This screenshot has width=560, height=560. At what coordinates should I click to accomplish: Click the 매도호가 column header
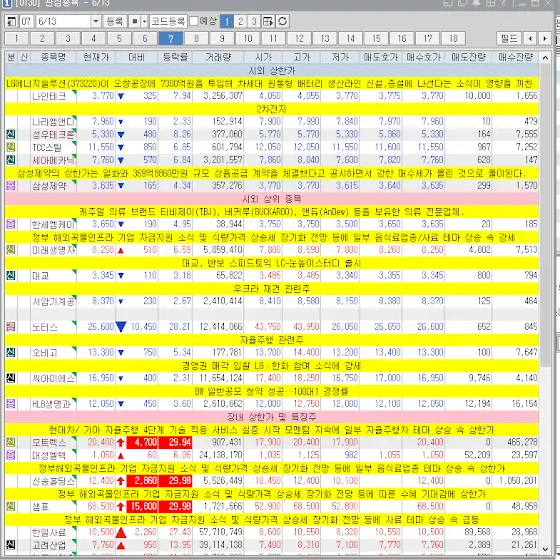pyautogui.click(x=381, y=57)
